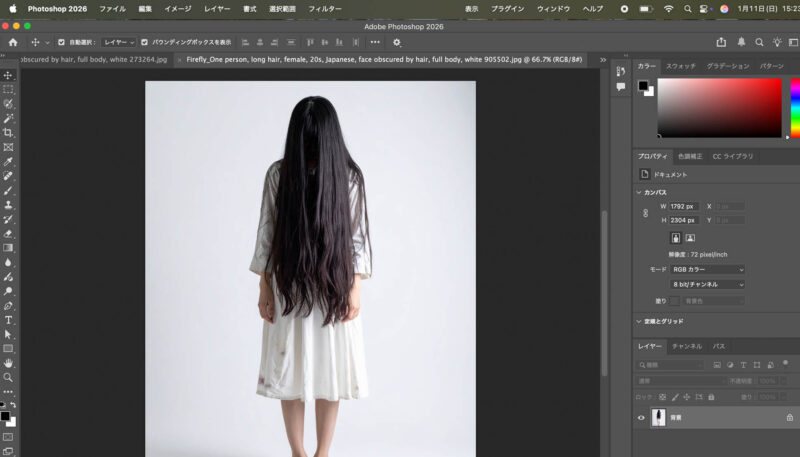This screenshot has height=457, width=800.
Task: Set canvas orientation to portrait
Action: 676,238
